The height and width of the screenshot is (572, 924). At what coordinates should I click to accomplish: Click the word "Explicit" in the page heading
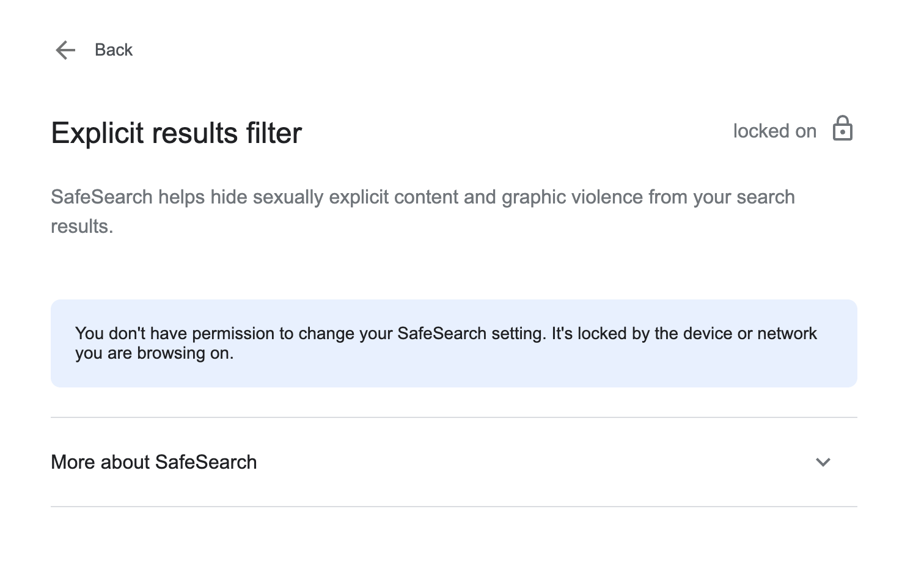tap(97, 133)
